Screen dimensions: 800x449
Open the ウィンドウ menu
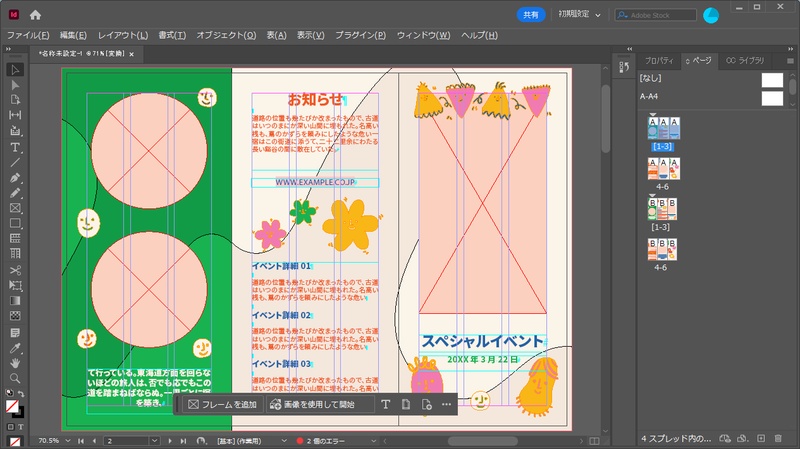(423, 35)
